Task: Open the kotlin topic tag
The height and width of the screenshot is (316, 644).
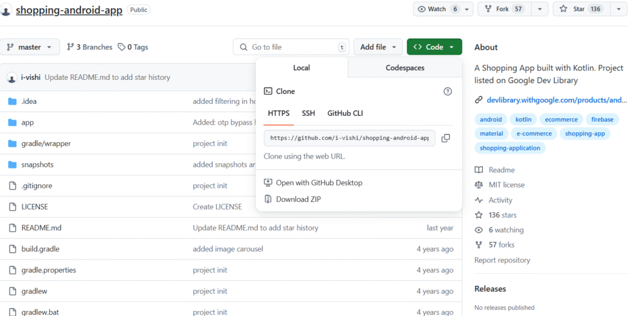Action: [x=523, y=120]
